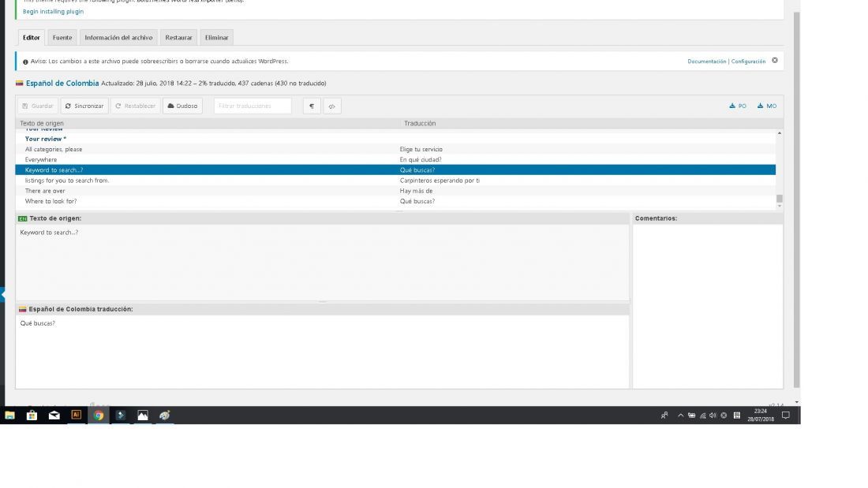Follow the Begin installing plugin link
Viewport: 868px width, 488px height.
[x=53, y=11]
